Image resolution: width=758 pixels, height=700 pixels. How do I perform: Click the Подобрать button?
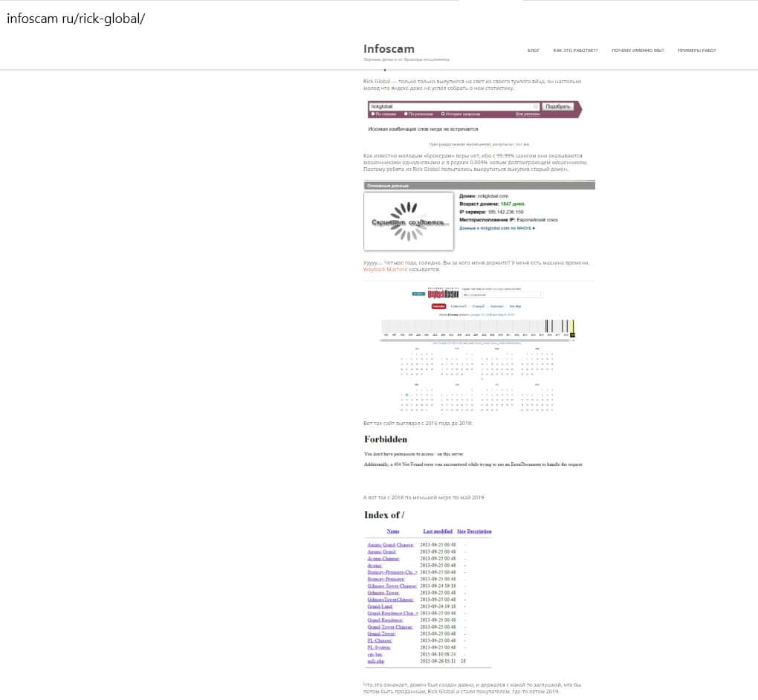557,106
